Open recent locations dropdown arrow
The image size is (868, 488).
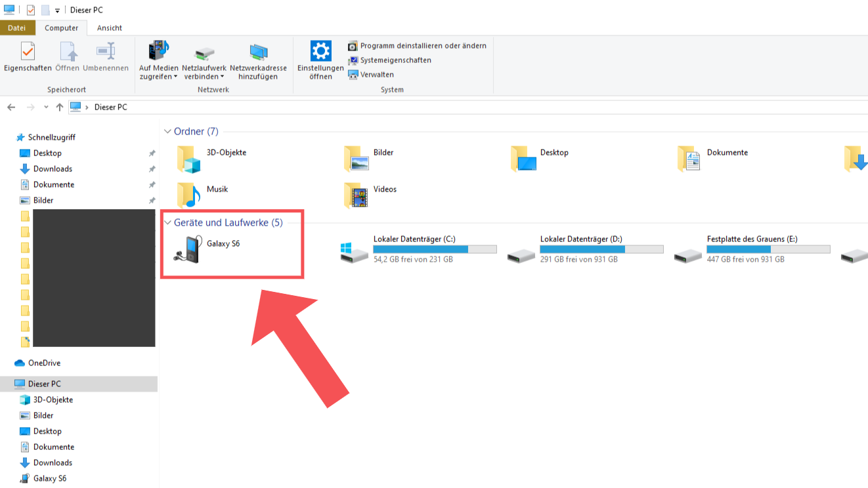click(46, 107)
